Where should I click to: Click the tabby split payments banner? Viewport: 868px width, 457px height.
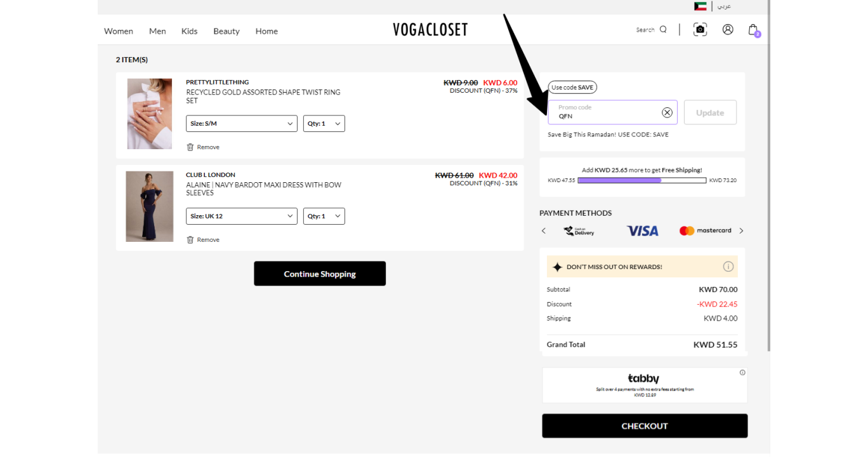(645, 385)
